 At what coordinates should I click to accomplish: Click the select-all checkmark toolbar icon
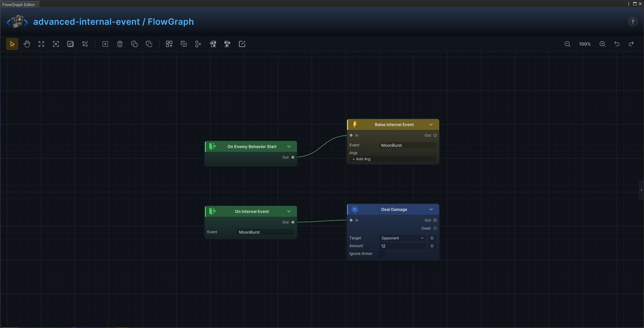70,44
